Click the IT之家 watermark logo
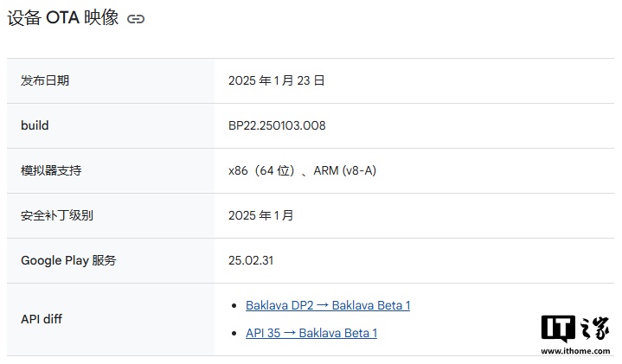Screen dimensions: 622x364 575,329
